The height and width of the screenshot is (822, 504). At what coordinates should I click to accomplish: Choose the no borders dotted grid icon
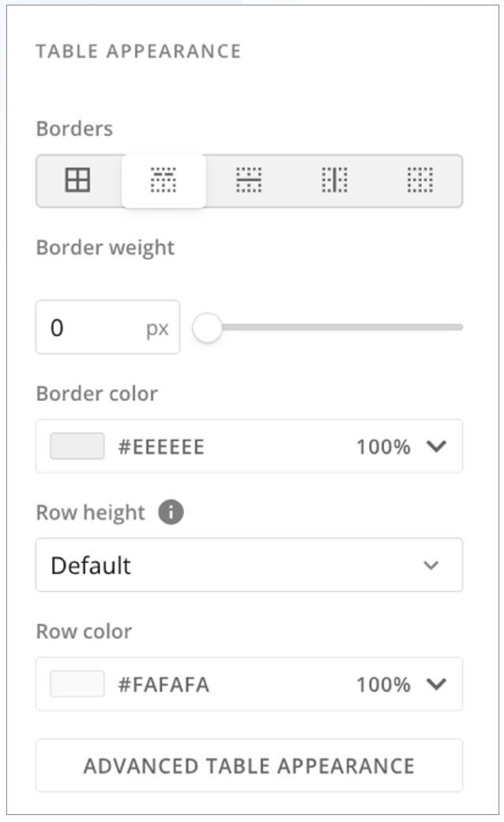tap(419, 182)
